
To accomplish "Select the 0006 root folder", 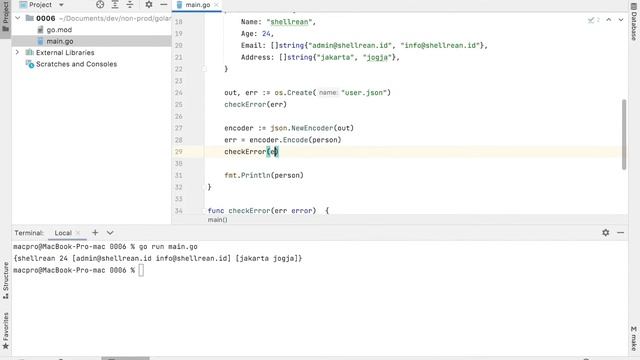I will (45, 18).
